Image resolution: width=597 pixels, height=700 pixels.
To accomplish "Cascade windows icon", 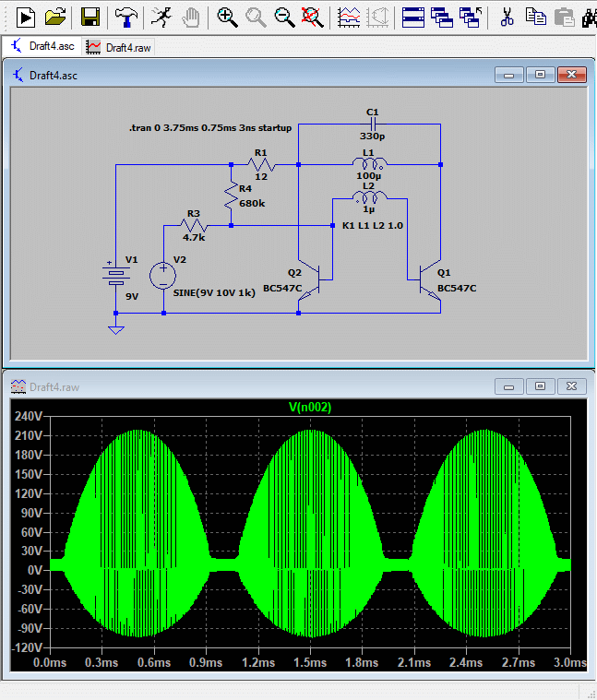I will click(442, 18).
